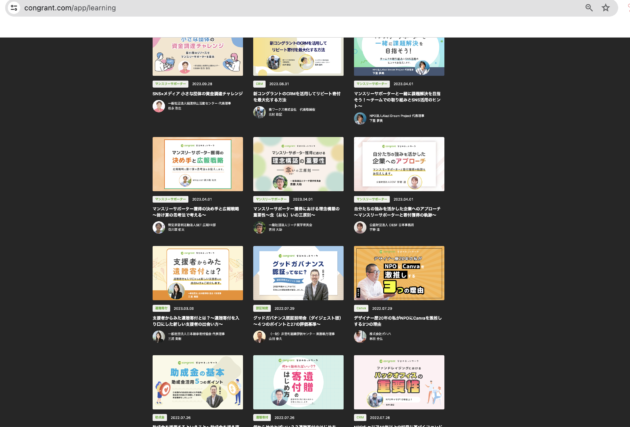Open the 一緒に課題解決を目指そう thumbnail

(x=399, y=57)
